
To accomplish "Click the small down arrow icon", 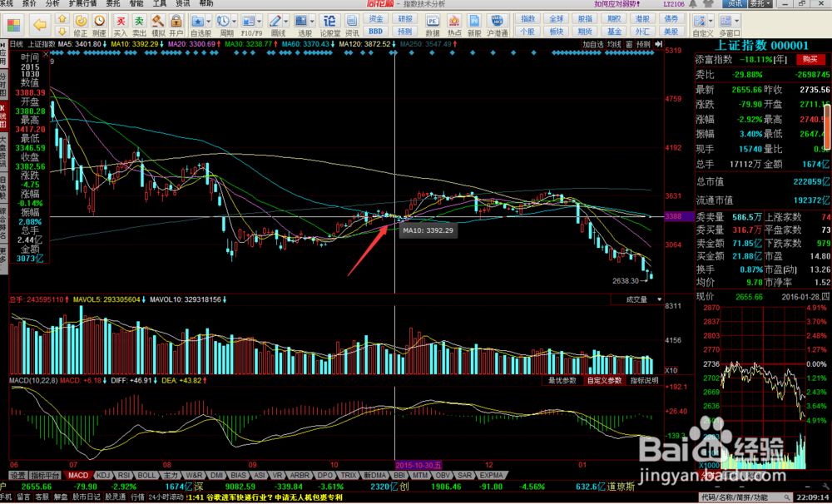I will (62, 30).
